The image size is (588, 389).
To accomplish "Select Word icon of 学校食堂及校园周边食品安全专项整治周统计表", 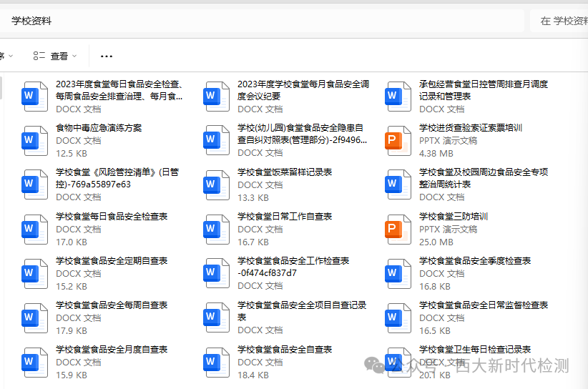I will pyautogui.click(x=398, y=184).
